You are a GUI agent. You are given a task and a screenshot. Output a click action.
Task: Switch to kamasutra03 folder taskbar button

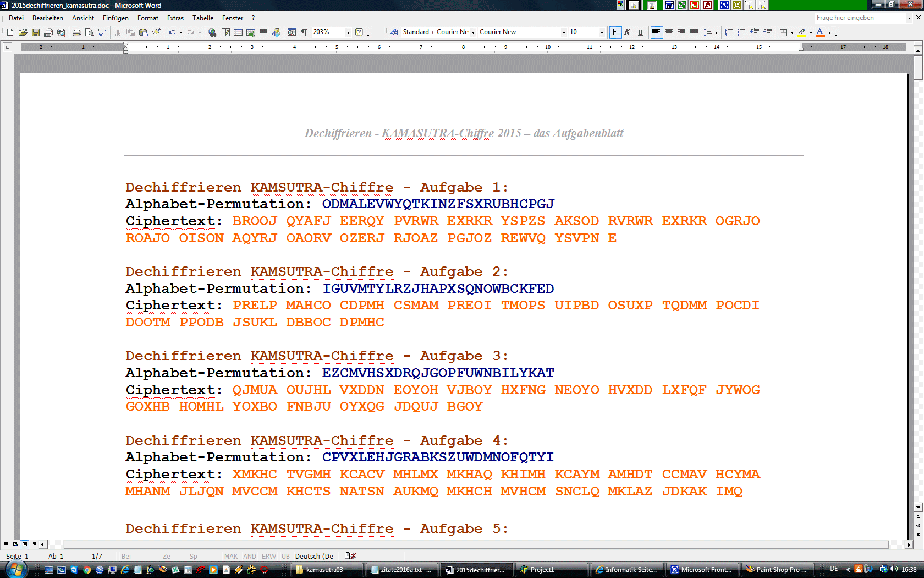coord(327,570)
